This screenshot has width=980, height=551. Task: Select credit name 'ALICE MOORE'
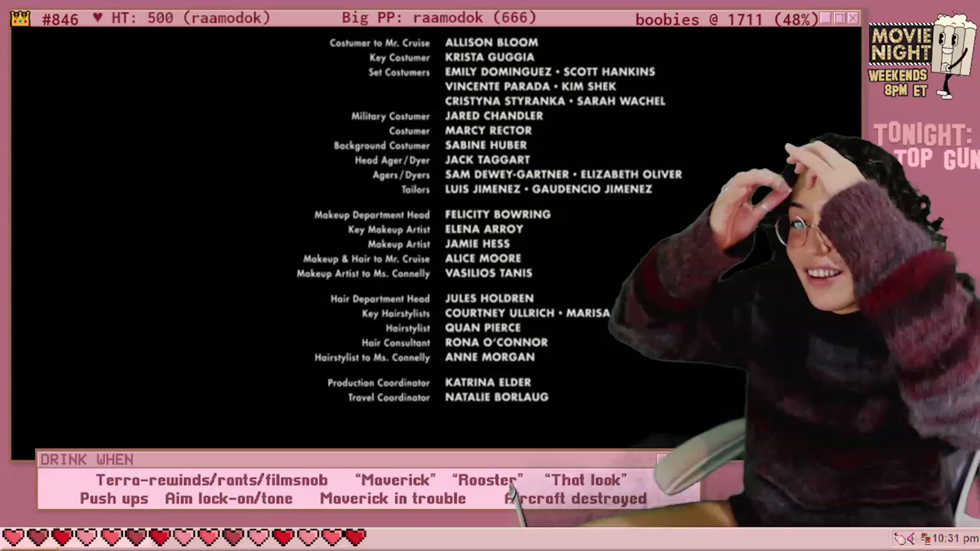point(483,259)
